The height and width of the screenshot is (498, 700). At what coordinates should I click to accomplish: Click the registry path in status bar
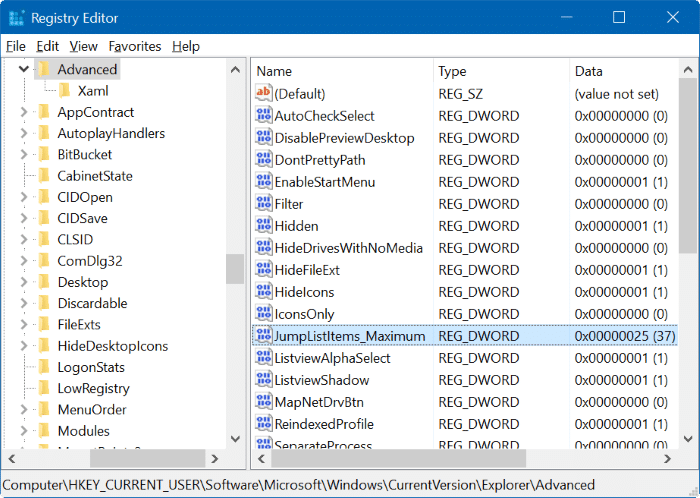coord(299,485)
